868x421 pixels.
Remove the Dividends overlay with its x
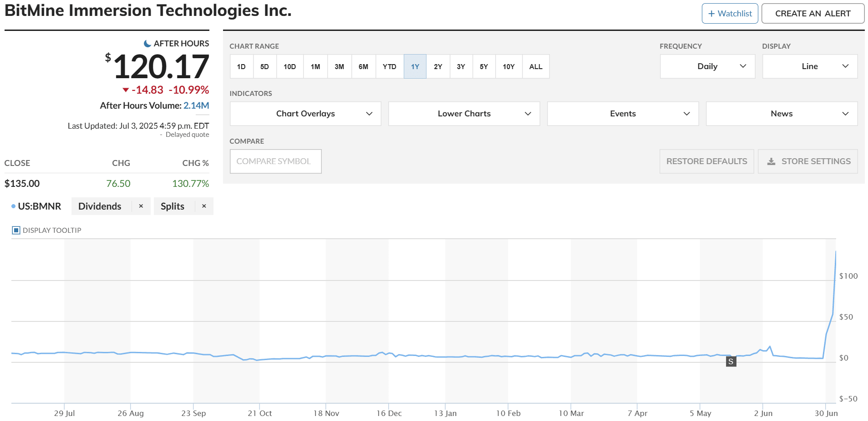click(x=141, y=206)
